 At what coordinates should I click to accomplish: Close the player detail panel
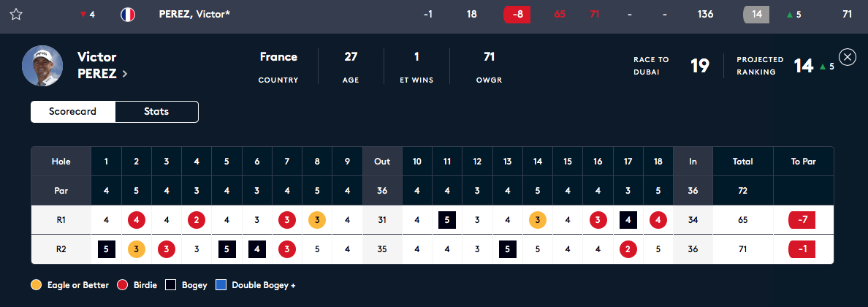click(x=848, y=57)
